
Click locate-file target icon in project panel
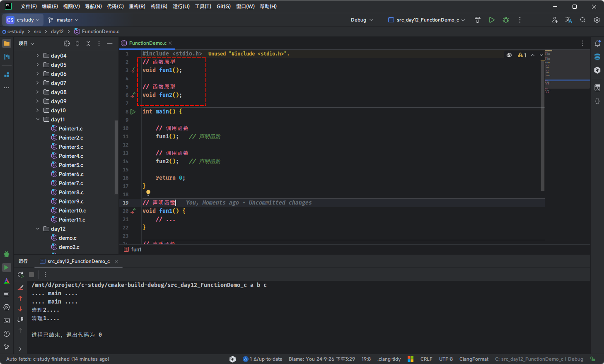pyautogui.click(x=67, y=43)
